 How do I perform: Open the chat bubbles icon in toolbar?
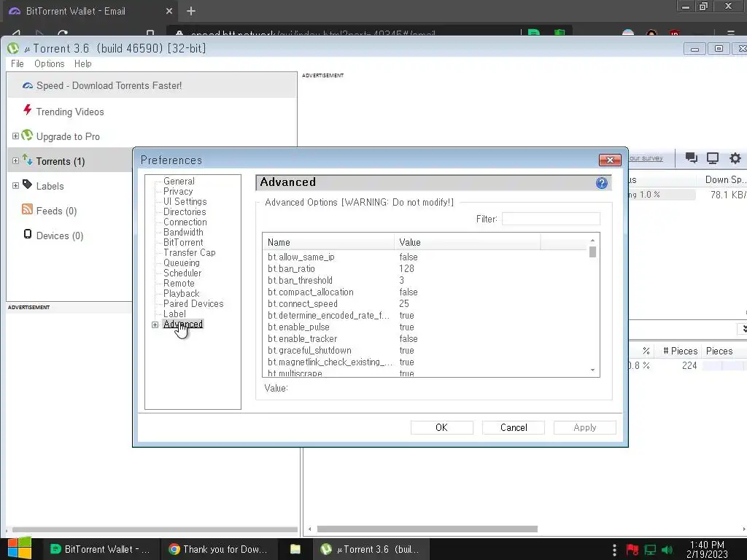pyautogui.click(x=692, y=158)
